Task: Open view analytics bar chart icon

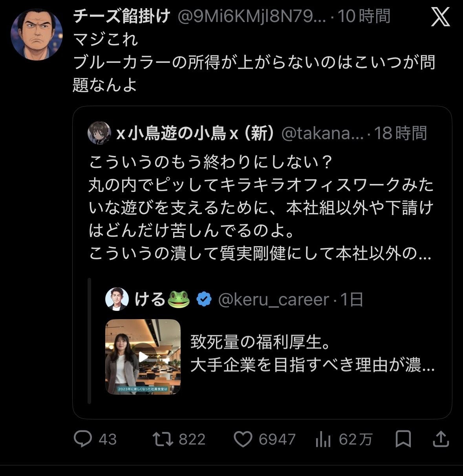Action: [x=323, y=439]
